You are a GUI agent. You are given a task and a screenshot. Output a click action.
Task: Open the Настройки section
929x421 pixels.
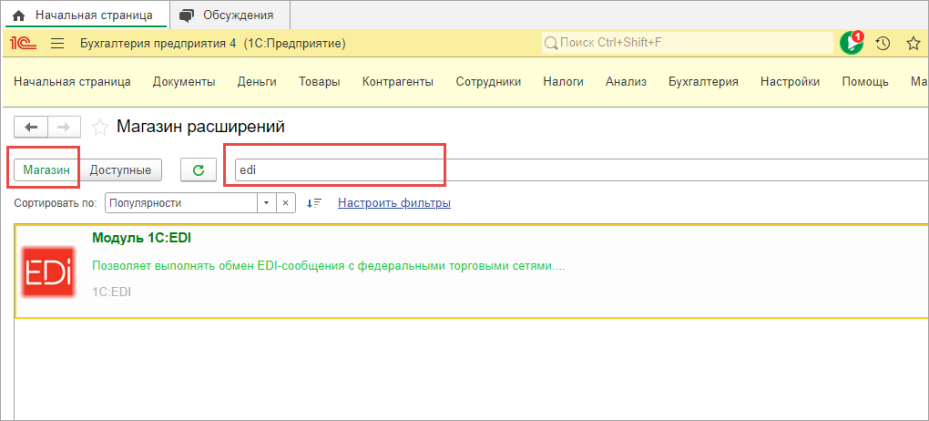click(x=790, y=82)
